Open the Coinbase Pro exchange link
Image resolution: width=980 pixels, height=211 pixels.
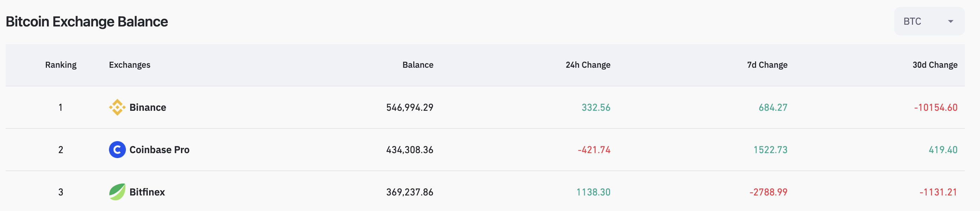pos(159,150)
